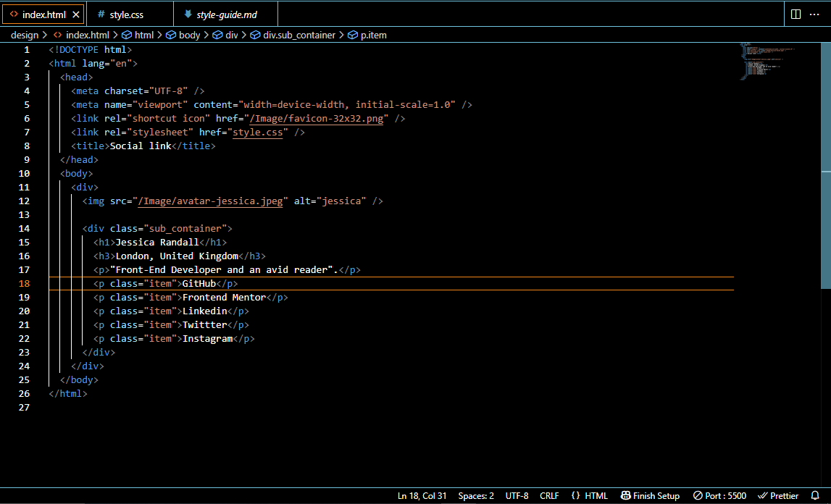Change encoding via UTF-8 status item
Screen dimensions: 831x504
coord(517,495)
